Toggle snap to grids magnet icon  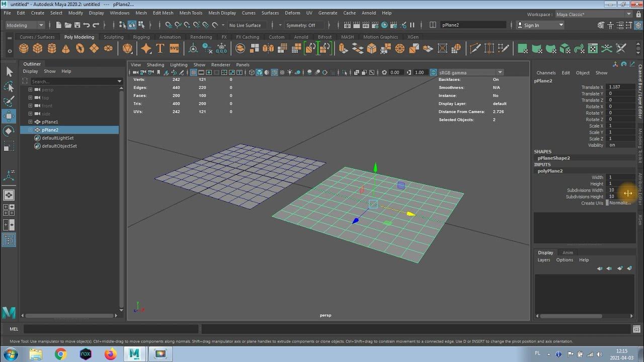pyautogui.click(x=169, y=25)
